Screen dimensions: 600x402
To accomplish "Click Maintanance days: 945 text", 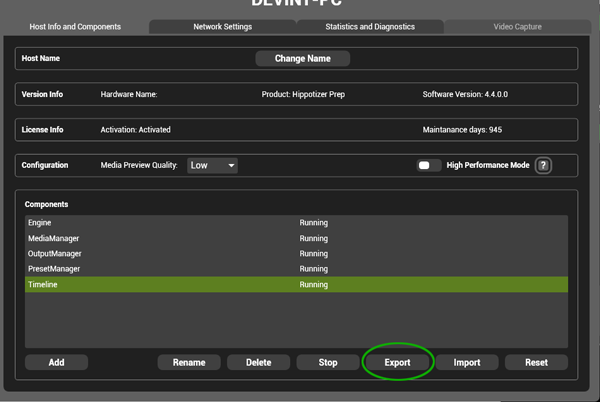I will click(462, 130).
